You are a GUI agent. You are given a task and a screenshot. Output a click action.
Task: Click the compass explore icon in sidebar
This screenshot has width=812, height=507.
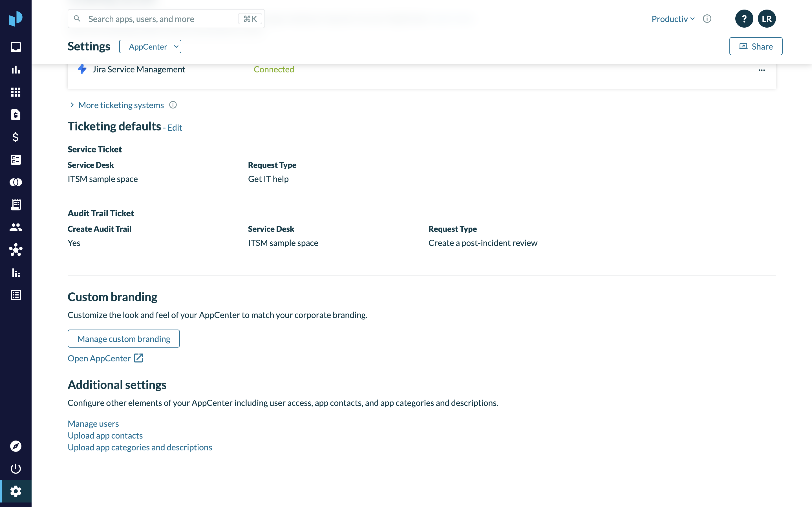(x=16, y=446)
